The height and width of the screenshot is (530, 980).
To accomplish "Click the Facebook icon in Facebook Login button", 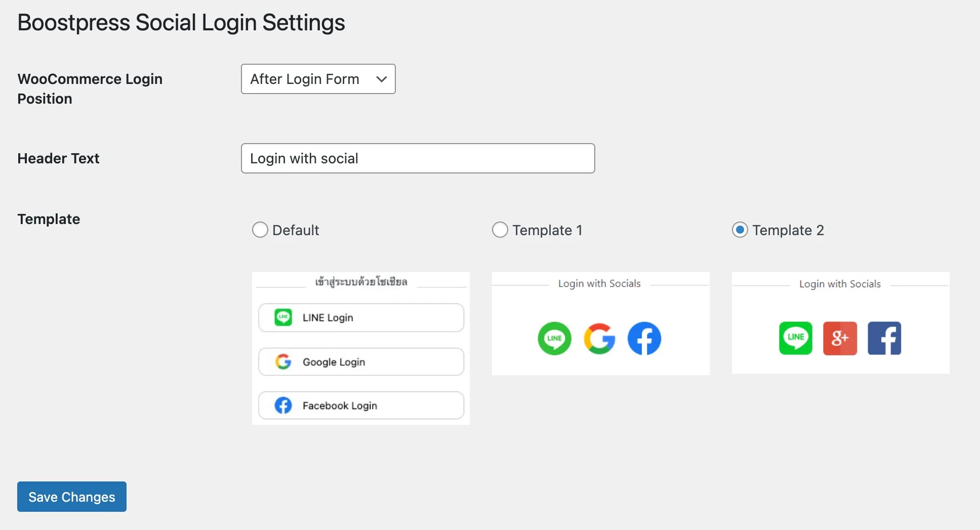I will pyautogui.click(x=283, y=405).
